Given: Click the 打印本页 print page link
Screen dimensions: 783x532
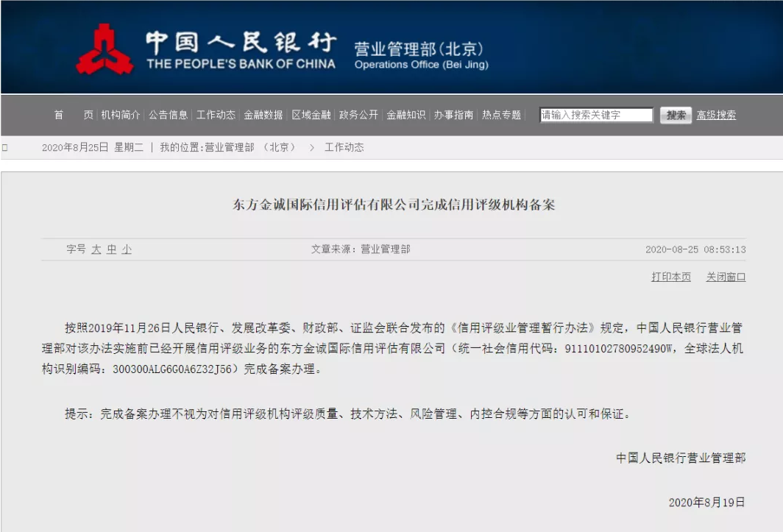Looking at the screenshot, I should pos(670,277).
